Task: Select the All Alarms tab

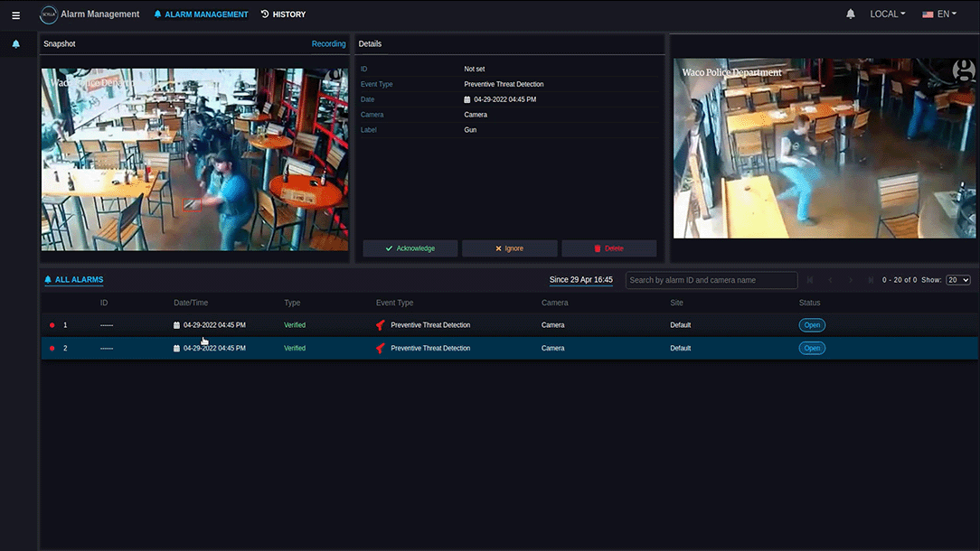Action: [x=73, y=280]
